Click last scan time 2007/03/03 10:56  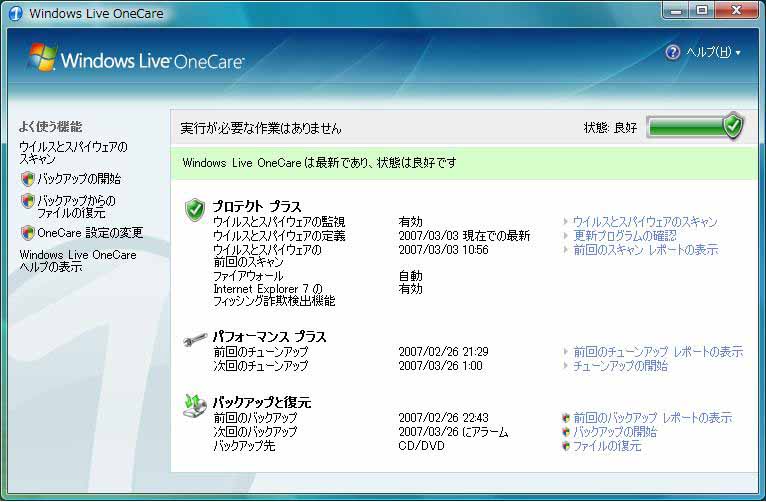pyautogui.click(x=444, y=250)
